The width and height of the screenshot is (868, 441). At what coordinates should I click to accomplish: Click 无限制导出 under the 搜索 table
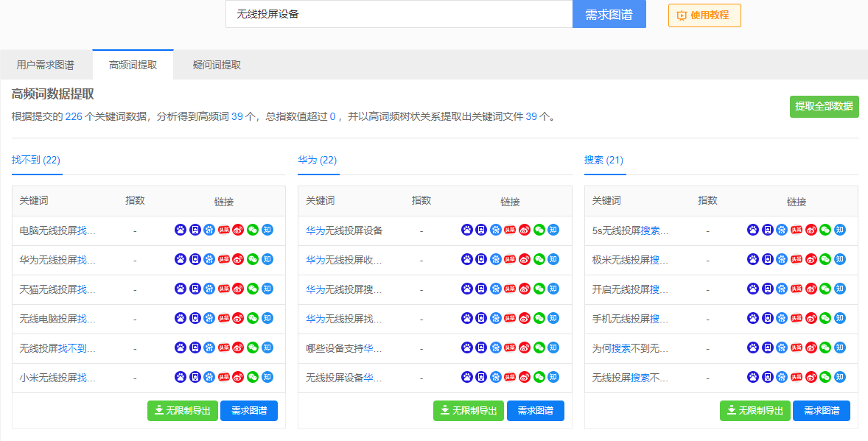755,411
